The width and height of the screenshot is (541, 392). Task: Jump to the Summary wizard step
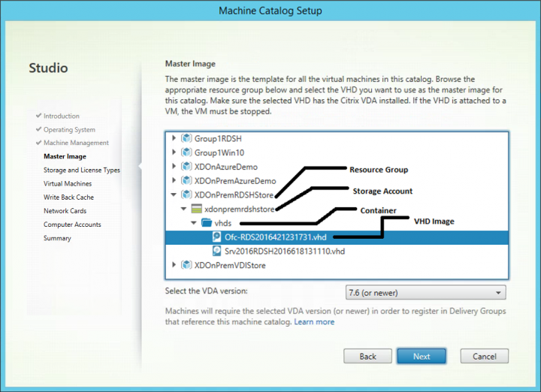pos(57,238)
